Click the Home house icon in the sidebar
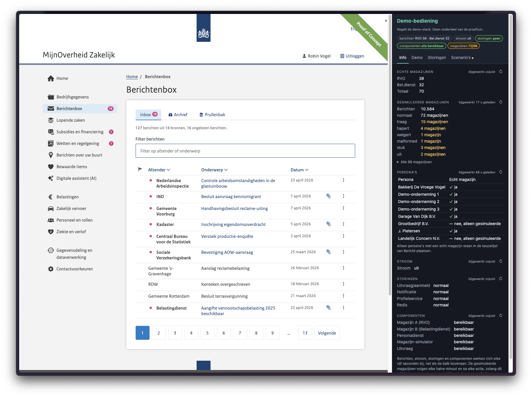The image size is (532, 397). pyautogui.click(x=51, y=78)
